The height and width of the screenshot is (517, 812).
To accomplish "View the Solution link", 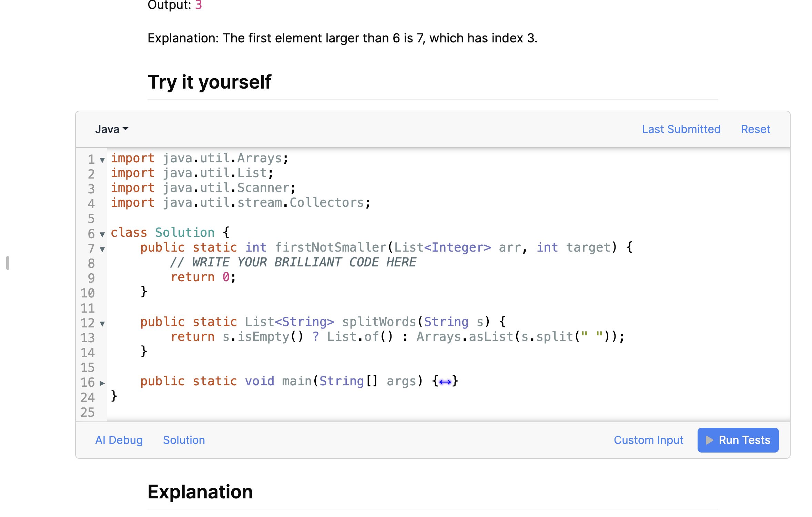I will [x=184, y=440].
